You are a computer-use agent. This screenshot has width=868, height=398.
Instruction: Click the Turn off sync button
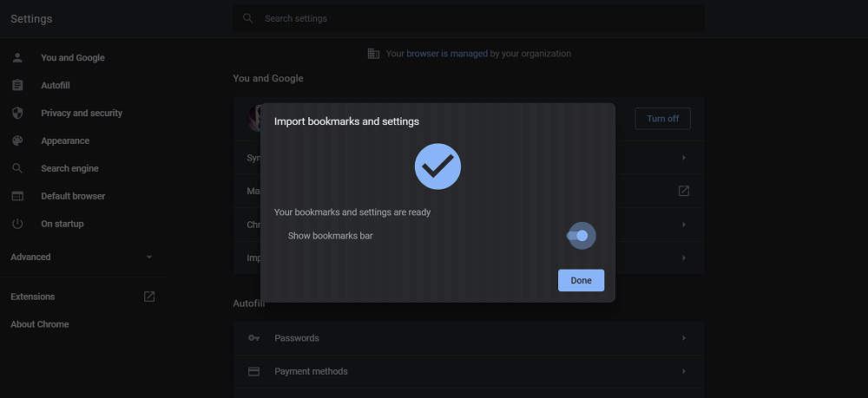[662, 118]
